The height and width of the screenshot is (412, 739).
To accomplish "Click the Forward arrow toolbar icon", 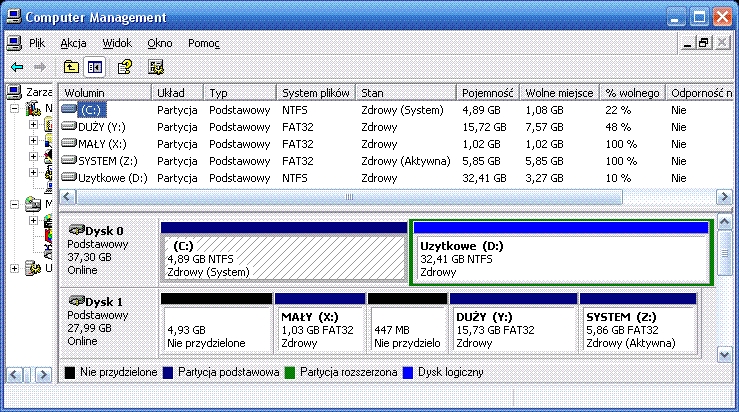I will coord(40,67).
